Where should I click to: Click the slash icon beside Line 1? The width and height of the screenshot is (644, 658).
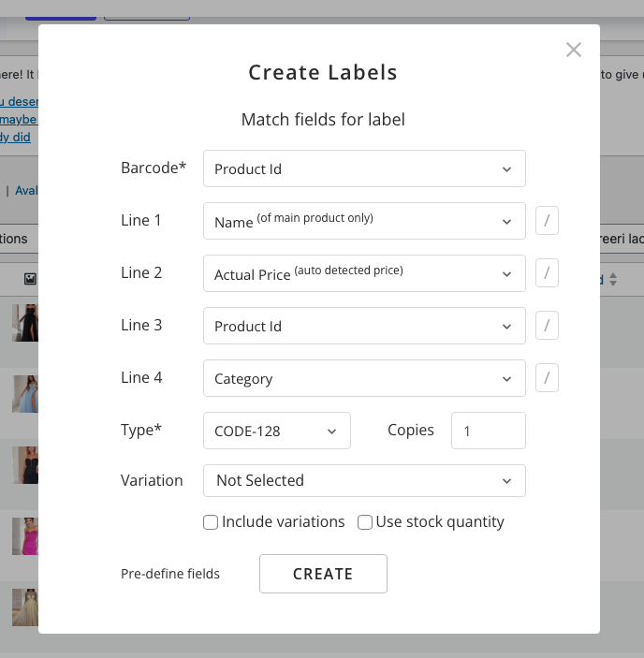[547, 221]
